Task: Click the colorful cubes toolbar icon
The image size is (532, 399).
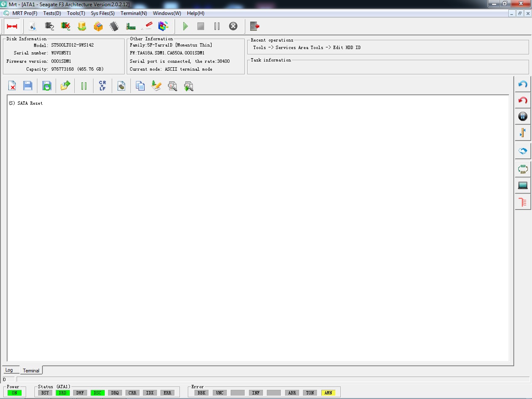Action: pos(163,26)
